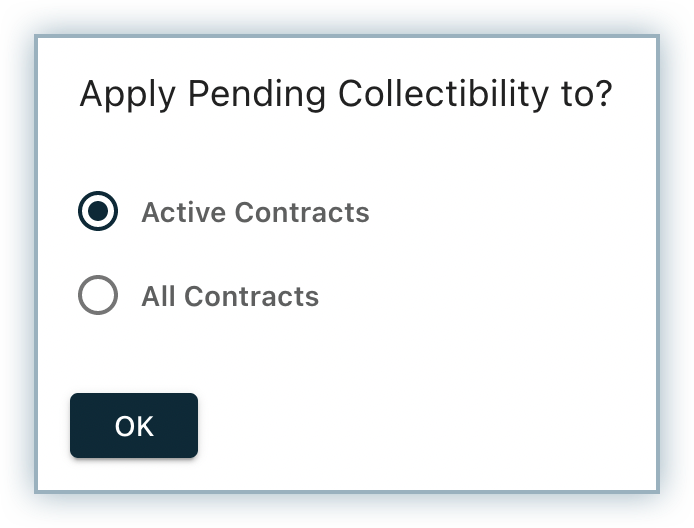Click the word "to" in the dialog title
The height and width of the screenshot is (528, 694).
(569, 95)
